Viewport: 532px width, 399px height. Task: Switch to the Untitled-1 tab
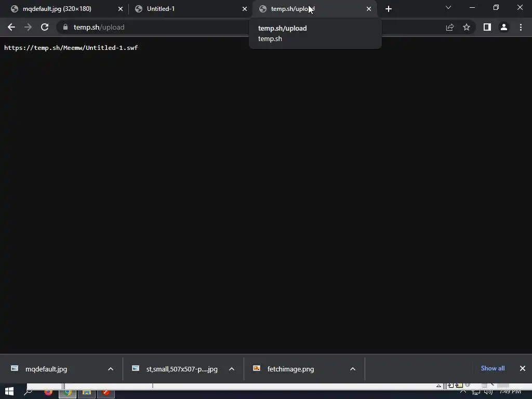(x=190, y=9)
